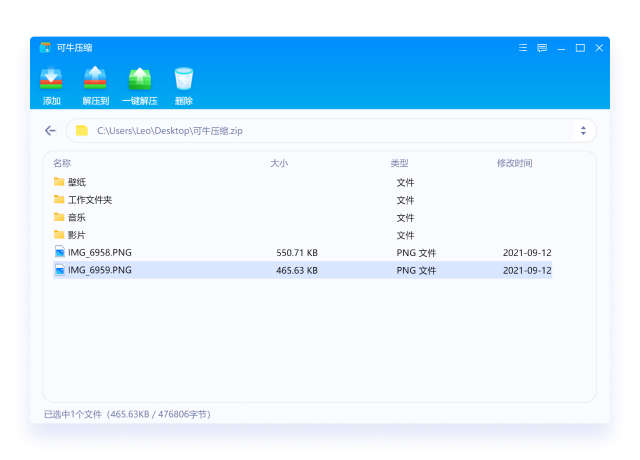Click the 一键解压 (One-click extract) icon
Screen dimensions: 640x460
(x=139, y=79)
